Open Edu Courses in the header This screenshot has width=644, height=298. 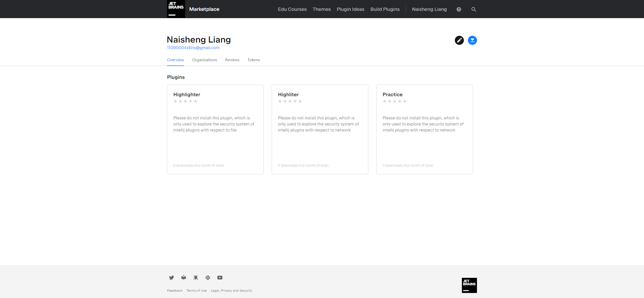[x=292, y=9]
